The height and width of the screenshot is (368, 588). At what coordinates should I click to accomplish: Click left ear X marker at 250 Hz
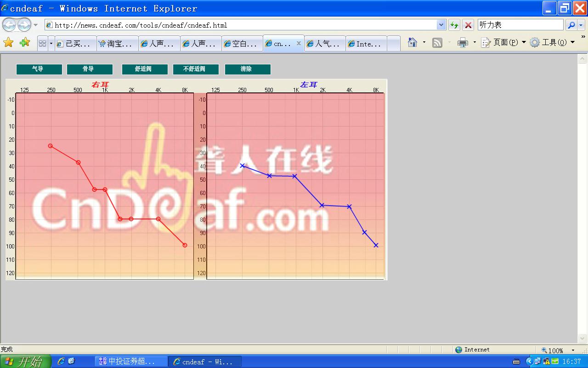click(x=242, y=166)
